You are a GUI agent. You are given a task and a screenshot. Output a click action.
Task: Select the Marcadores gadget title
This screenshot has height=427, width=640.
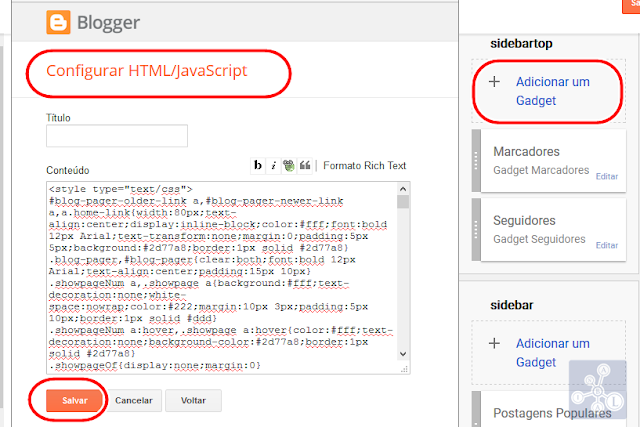click(x=526, y=151)
